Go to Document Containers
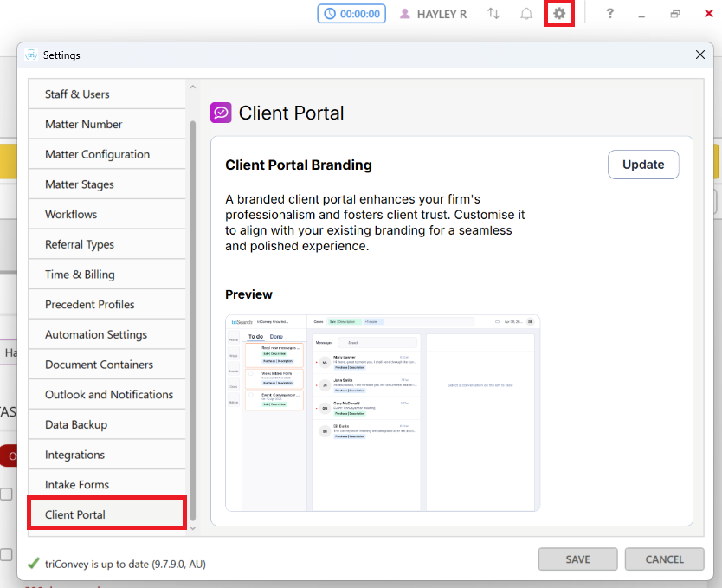Screen dimensions: 722x588 click(106, 365)
